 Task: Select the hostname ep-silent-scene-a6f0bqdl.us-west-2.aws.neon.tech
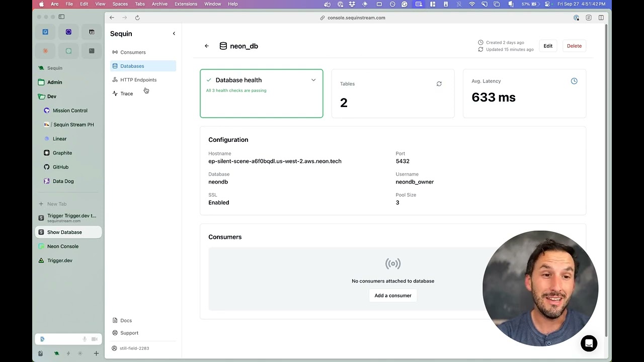(x=275, y=161)
